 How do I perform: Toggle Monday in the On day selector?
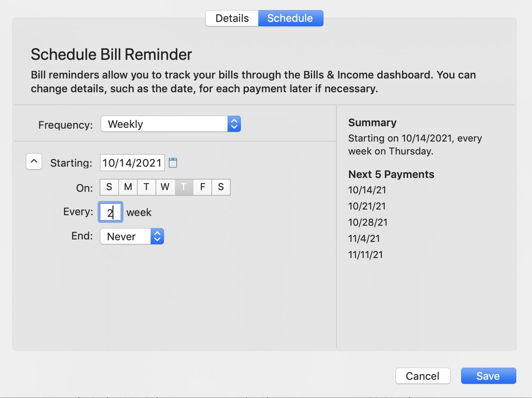pyautogui.click(x=128, y=187)
